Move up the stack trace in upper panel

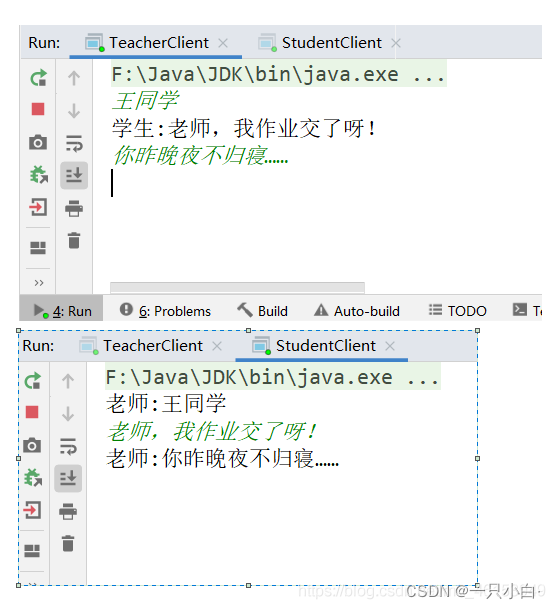[74, 78]
